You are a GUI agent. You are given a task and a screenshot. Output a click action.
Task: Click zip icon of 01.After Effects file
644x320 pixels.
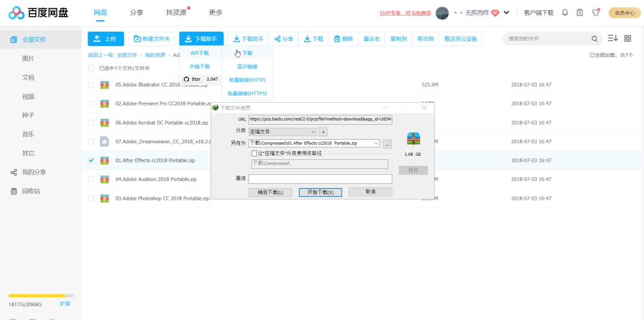pos(104,161)
